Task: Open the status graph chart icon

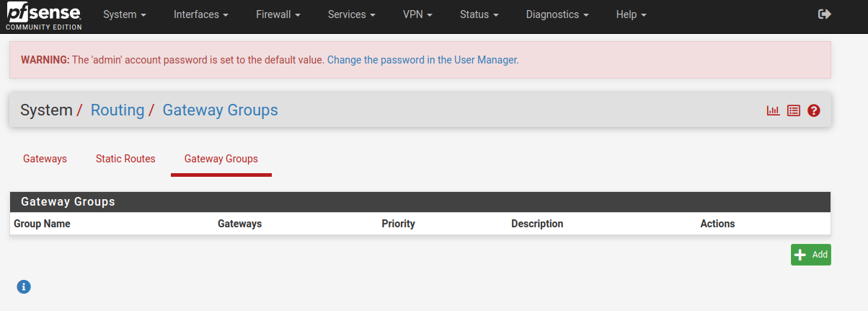Action: click(773, 110)
